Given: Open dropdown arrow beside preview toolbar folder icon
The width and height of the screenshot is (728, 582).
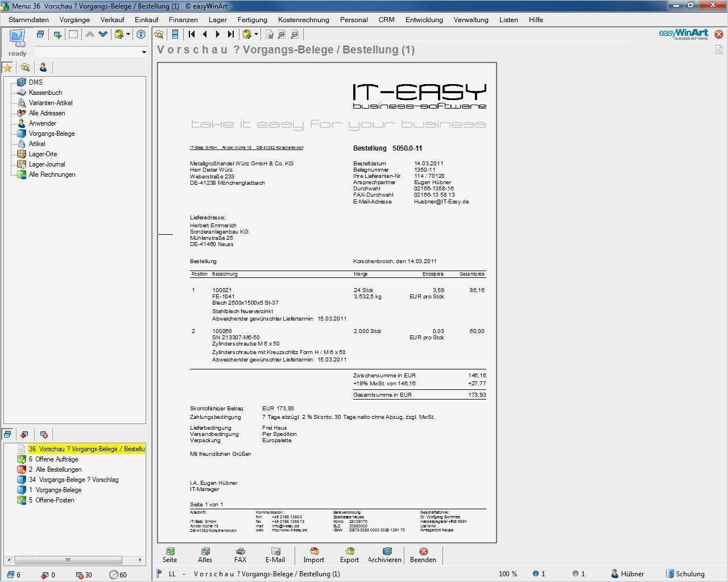Looking at the screenshot, I should (256, 35).
